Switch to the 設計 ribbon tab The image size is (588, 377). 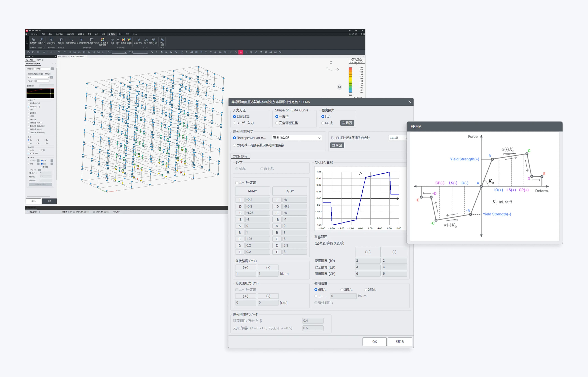[121, 34]
